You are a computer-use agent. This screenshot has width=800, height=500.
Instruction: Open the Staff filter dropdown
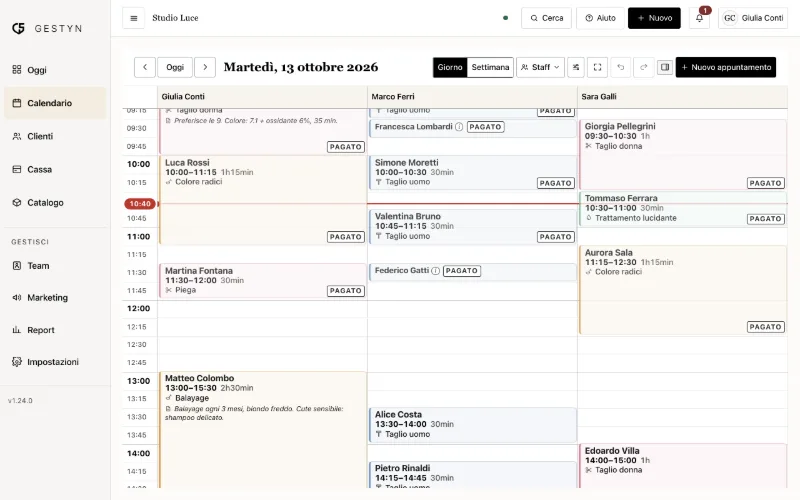(x=540, y=67)
